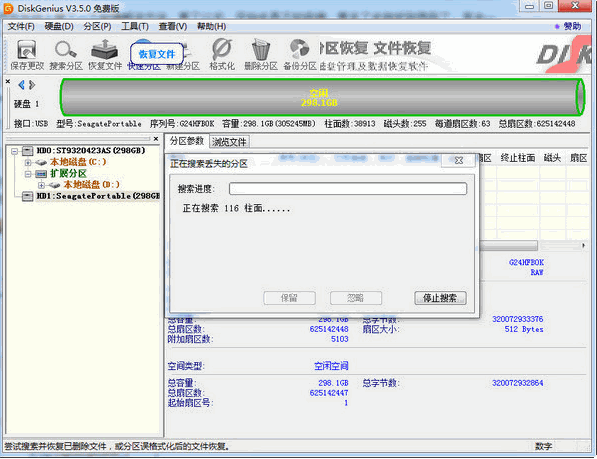
Task: Open the 硬盘(D) menu
Action: pyautogui.click(x=59, y=26)
